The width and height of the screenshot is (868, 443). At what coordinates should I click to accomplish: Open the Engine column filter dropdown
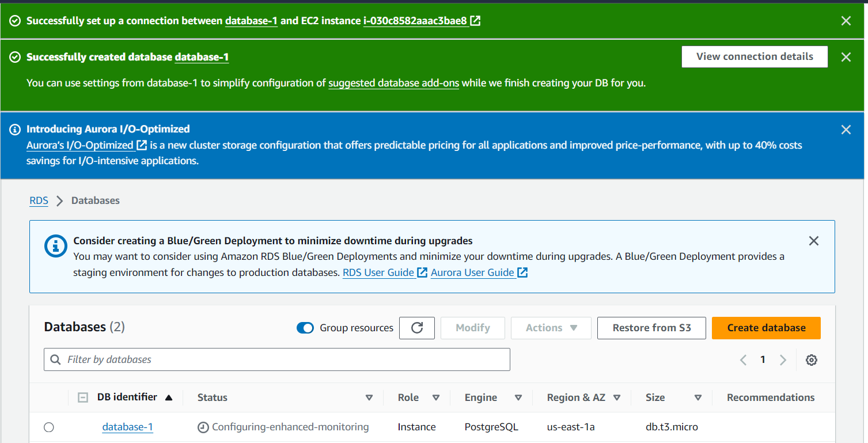click(518, 397)
